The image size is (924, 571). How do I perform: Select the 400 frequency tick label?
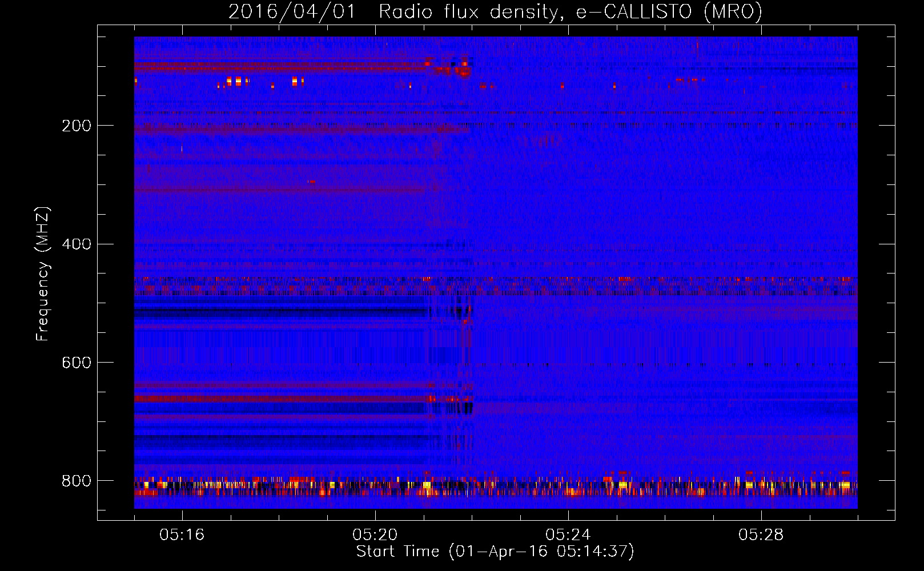[77, 244]
